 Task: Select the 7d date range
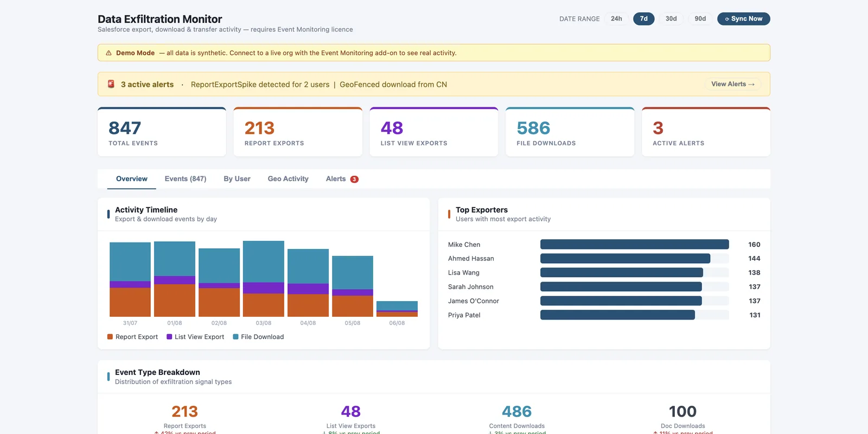643,18
